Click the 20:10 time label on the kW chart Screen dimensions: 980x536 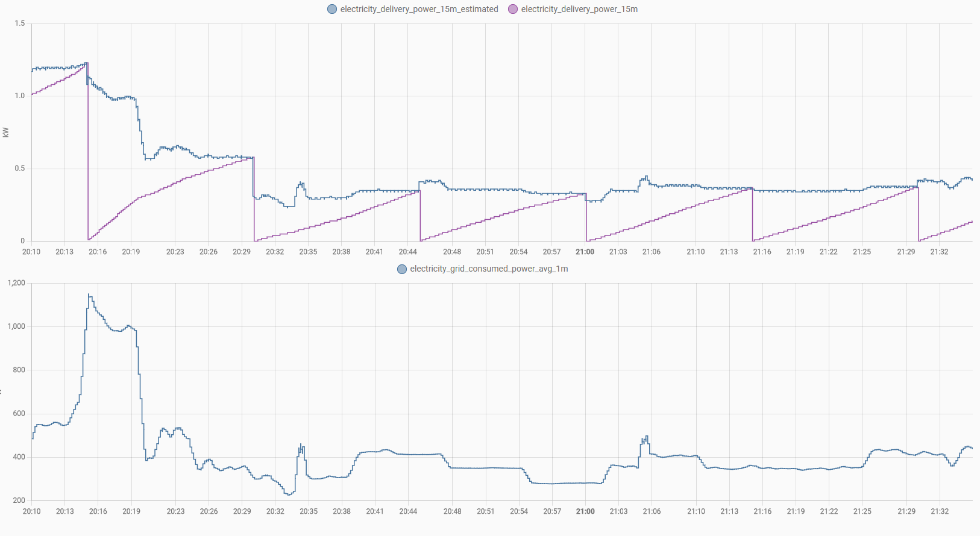[x=31, y=252]
